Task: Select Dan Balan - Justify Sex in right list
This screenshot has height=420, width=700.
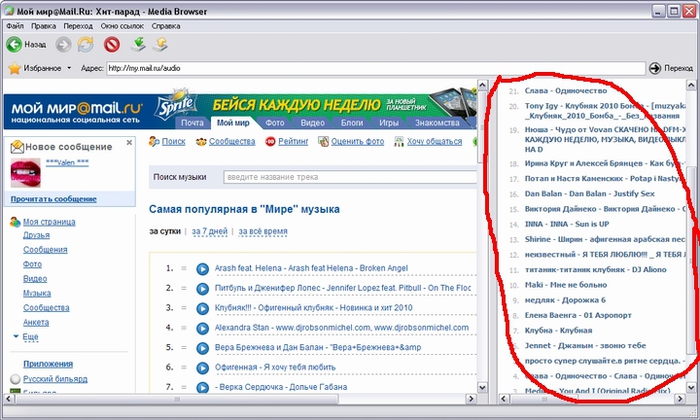Action: pos(589,194)
